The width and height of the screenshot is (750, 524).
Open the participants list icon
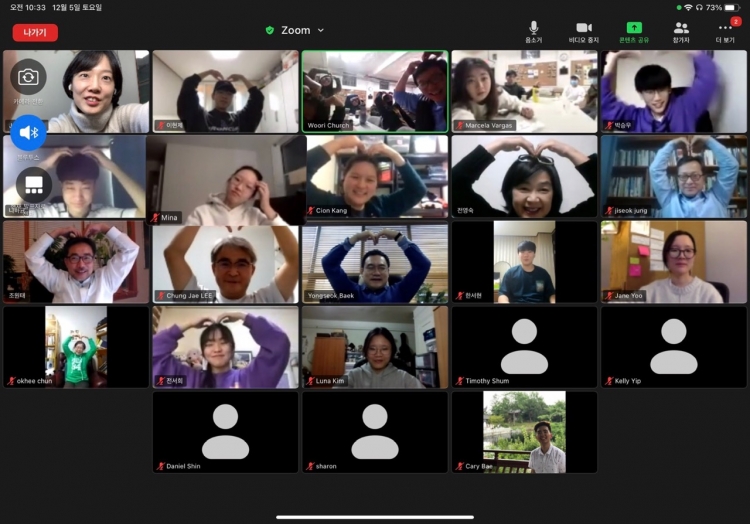[681, 28]
